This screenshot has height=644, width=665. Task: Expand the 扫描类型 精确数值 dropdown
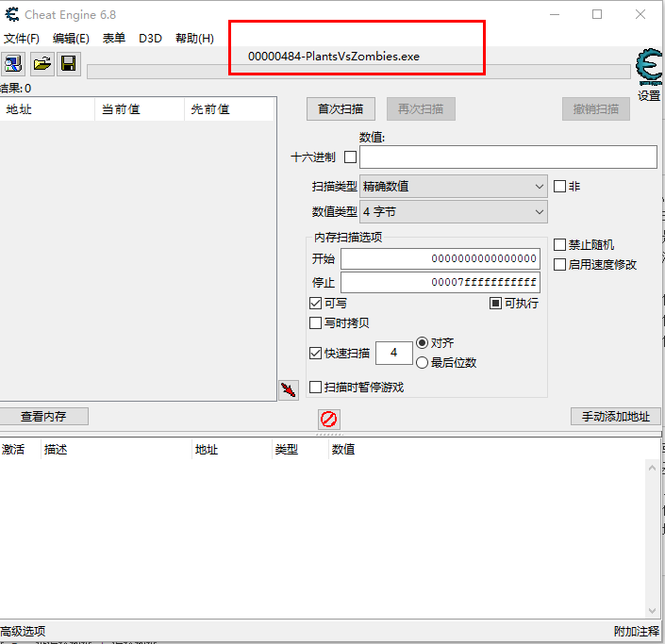[x=454, y=186]
